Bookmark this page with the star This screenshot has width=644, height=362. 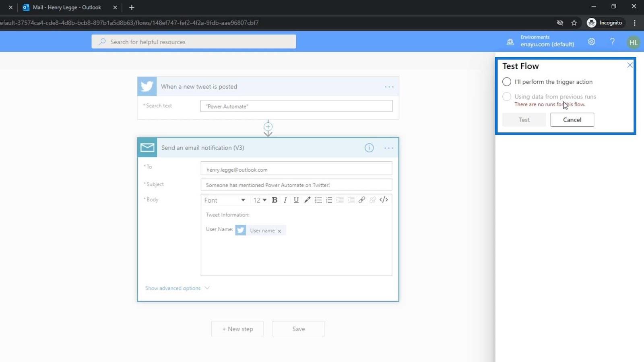(574, 23)
